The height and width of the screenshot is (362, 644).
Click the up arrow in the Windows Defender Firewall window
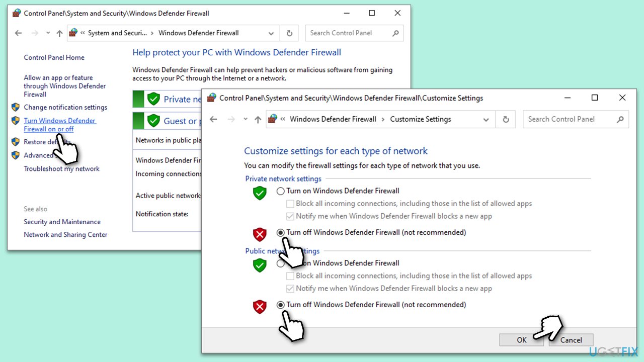[x=59, y=33]
